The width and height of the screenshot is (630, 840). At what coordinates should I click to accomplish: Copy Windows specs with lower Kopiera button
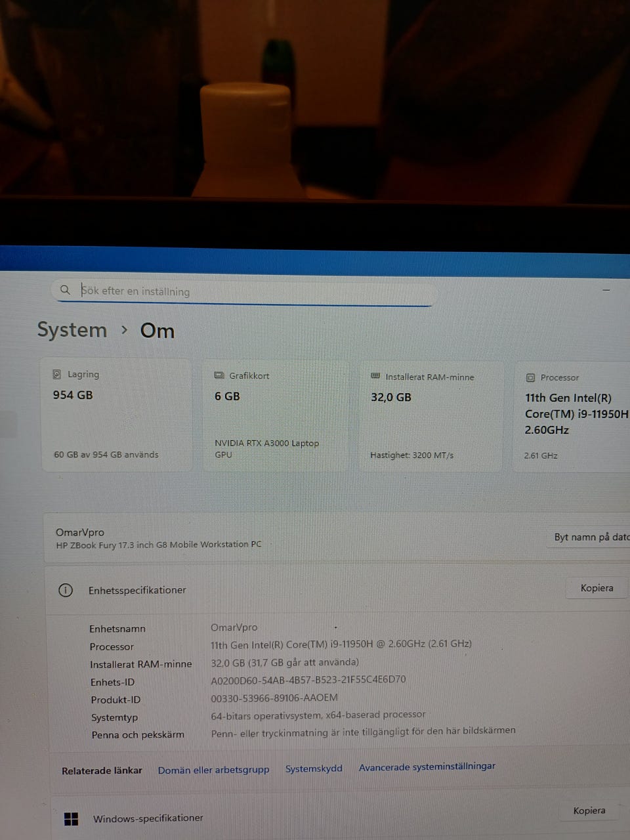tap(589, 810)
